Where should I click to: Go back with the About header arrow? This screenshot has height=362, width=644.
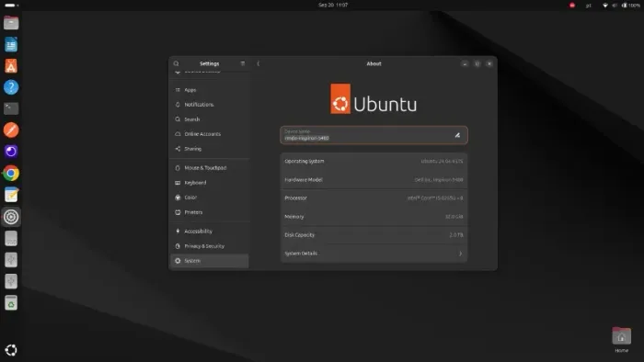[258, 63]
